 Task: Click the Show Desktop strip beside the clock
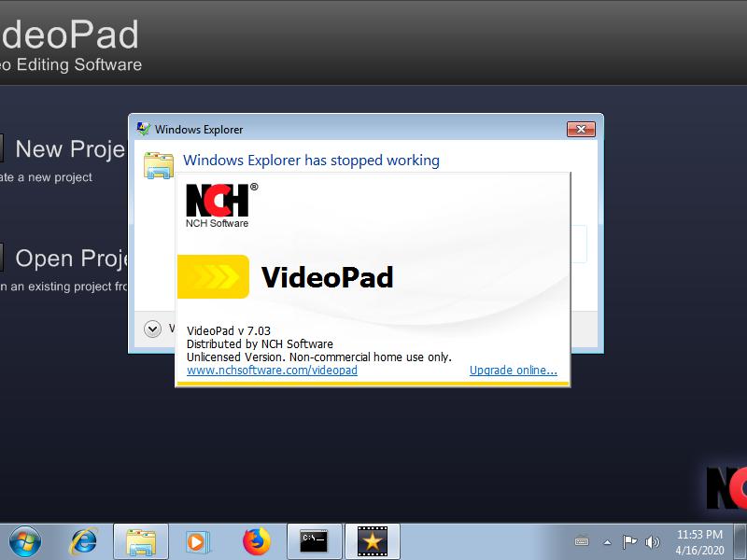tap(740, 541)
